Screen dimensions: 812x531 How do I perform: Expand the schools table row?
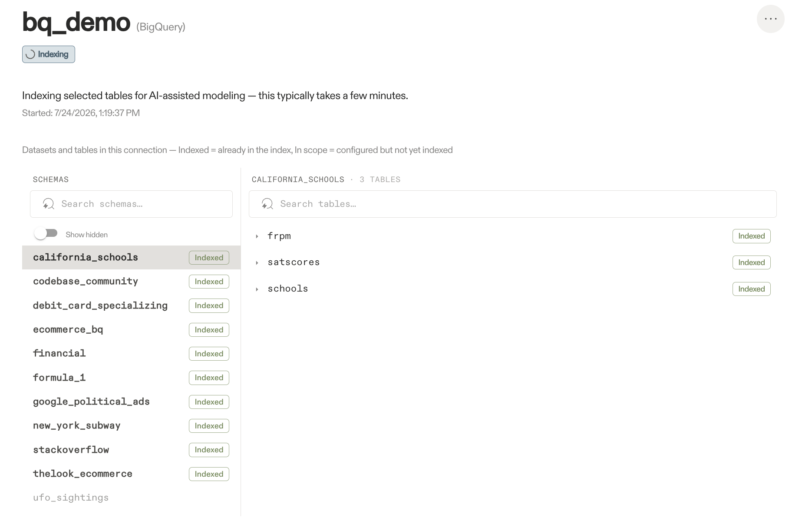tap(257, 289)
